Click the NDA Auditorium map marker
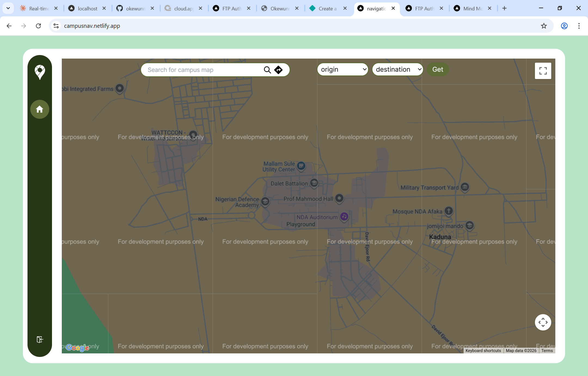Image resolution: width=588 pixels, height=376 pixels. 344,217
